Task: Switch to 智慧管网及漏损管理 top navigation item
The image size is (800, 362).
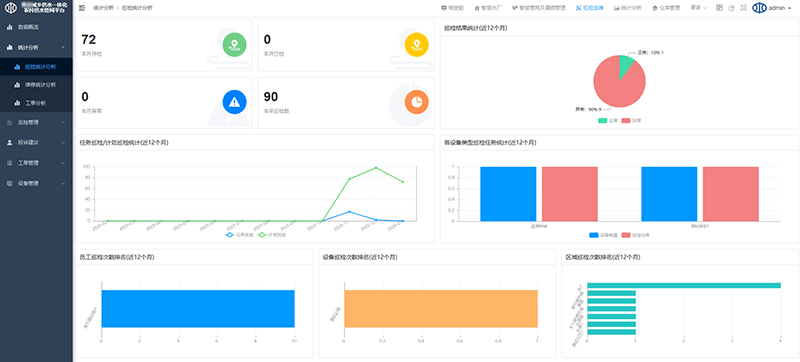Action: (x=538, y=8)
